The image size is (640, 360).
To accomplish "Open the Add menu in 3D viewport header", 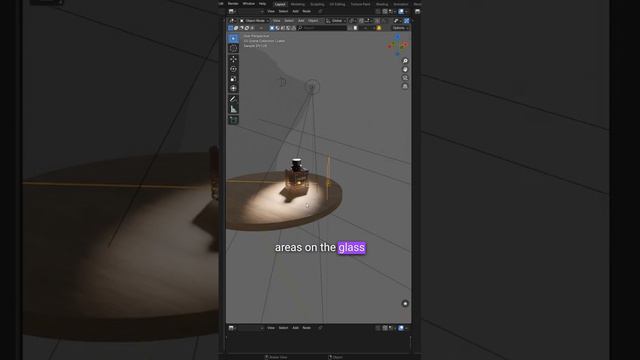I will point(301,20).
